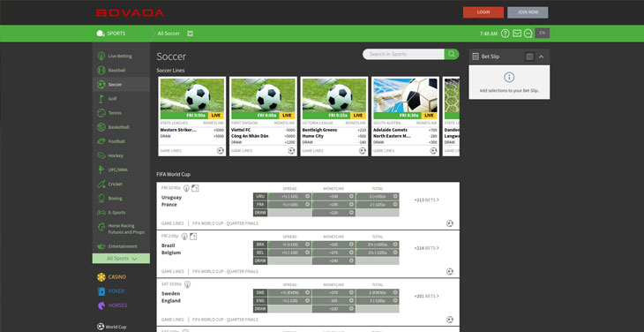Click the soccer icon in Sweden England row
Image resolution: width=644 pixels, height=332 pixels.
pos(450,320)
